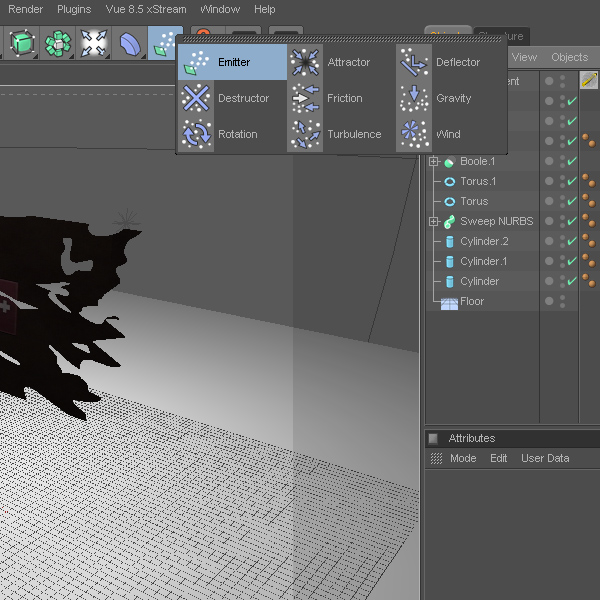
Task: Click the four-arrows scene toolbar icon
Action: pyautogui.click(x=94, y=43)
